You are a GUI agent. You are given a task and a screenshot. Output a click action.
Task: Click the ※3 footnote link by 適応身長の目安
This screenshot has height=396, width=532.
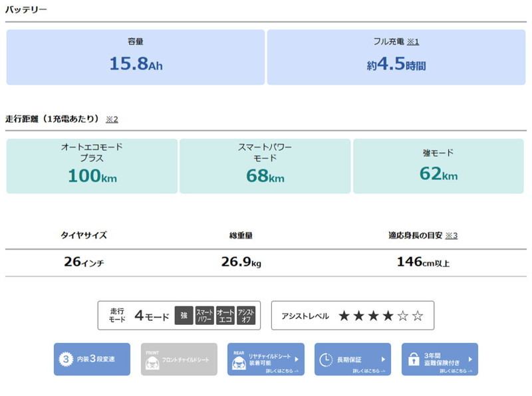[451, 235]
